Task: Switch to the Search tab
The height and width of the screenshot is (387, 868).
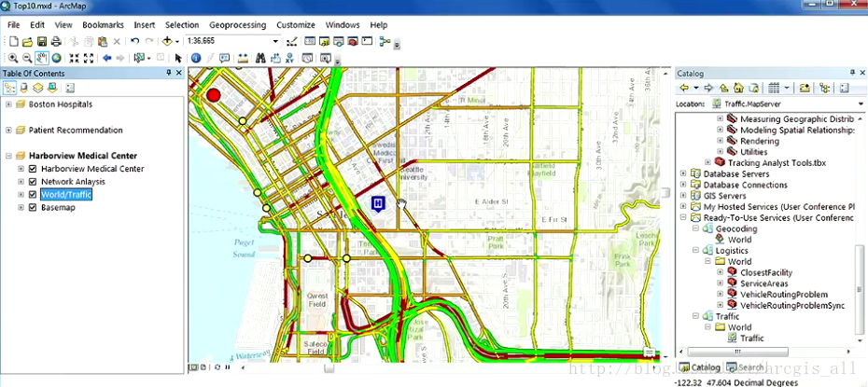Action: pyautogui.click(x=749, y=367)
